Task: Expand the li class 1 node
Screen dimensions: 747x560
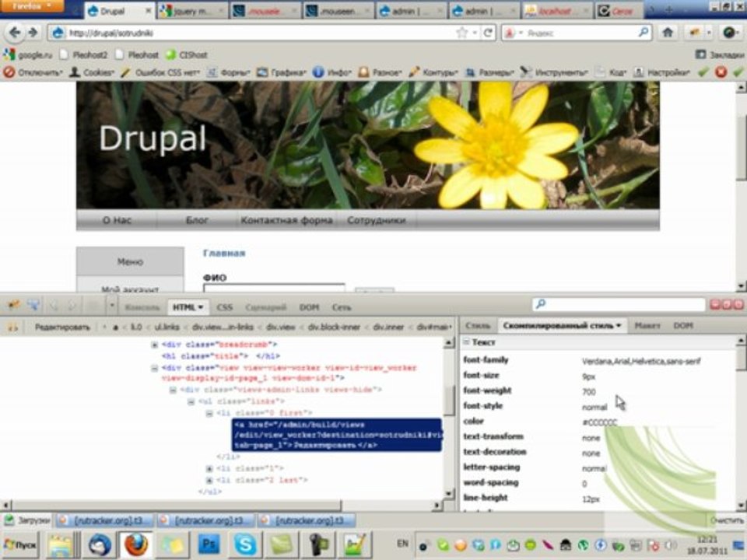Action: point(209,468)
